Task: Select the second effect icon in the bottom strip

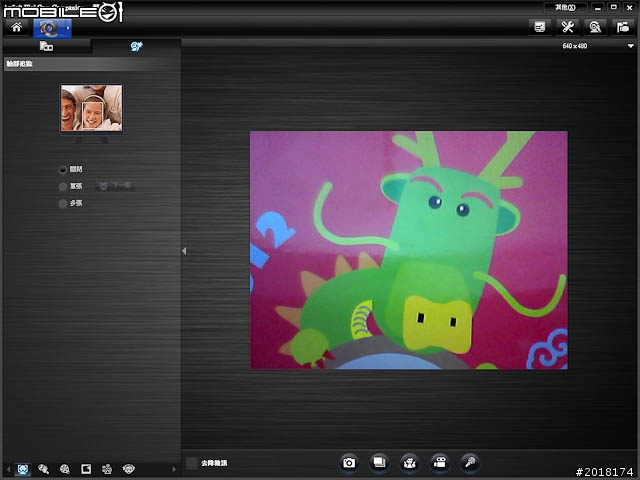Action: click(43, 469)
